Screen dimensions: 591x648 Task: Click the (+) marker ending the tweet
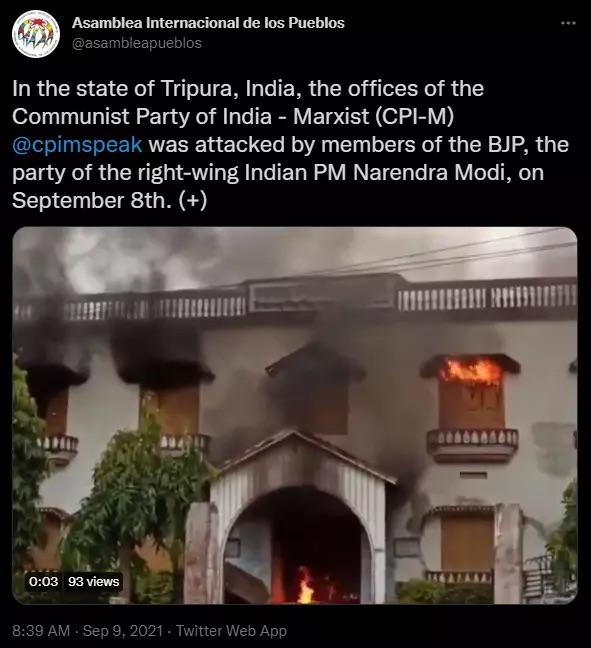tap(193, 201)
